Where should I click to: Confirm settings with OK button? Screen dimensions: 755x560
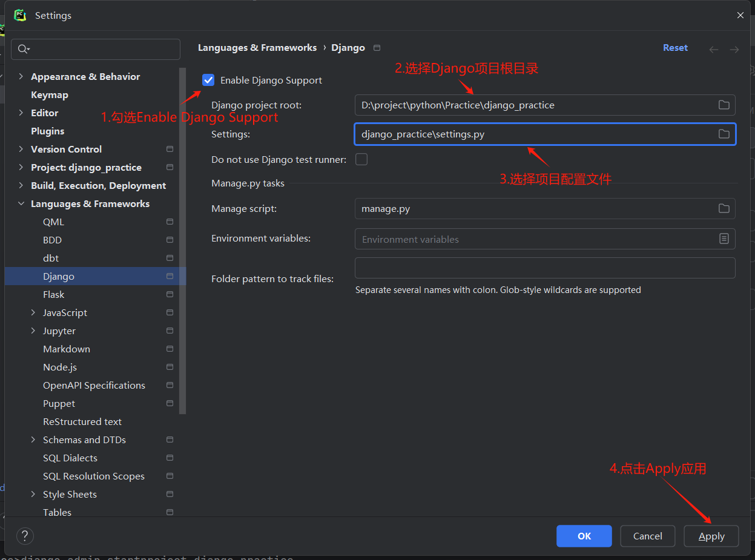coord(584,536)
